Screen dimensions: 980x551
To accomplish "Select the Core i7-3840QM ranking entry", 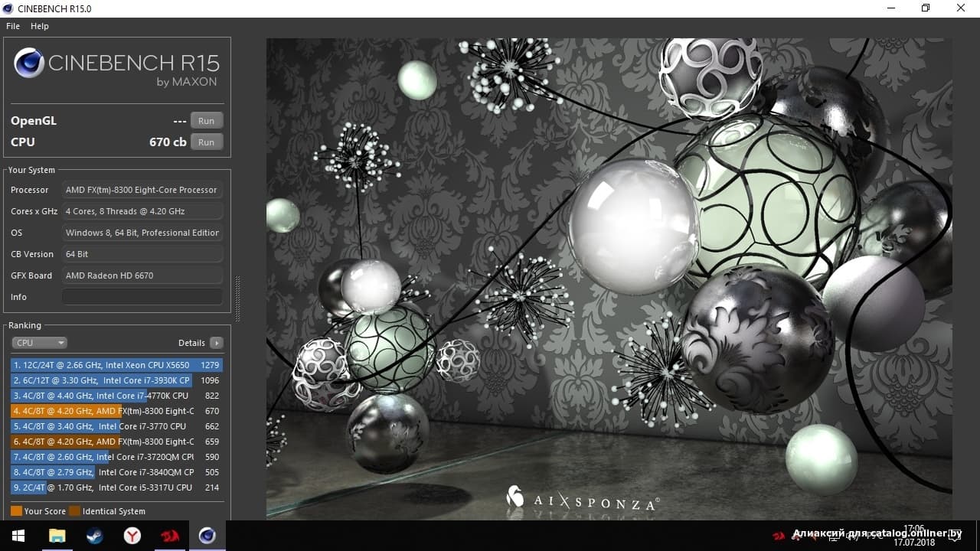I will pyautogui.click(x=116, y=472).
